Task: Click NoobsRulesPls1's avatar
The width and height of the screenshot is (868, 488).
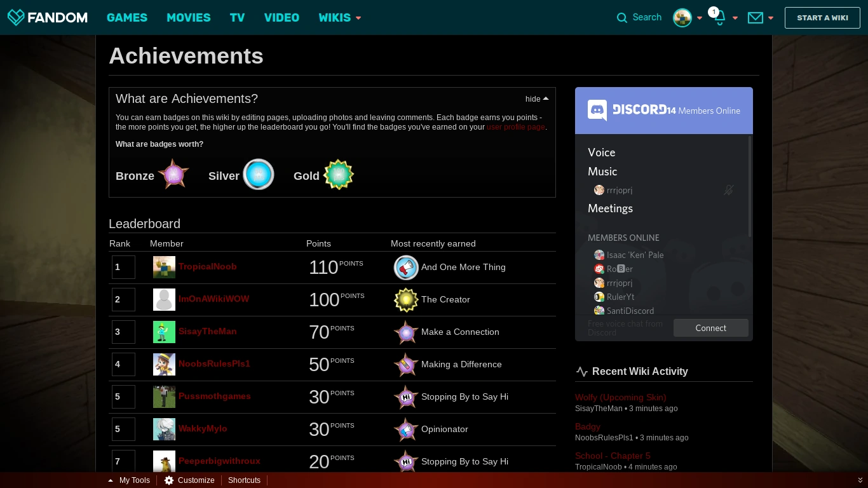Action: 164,365
